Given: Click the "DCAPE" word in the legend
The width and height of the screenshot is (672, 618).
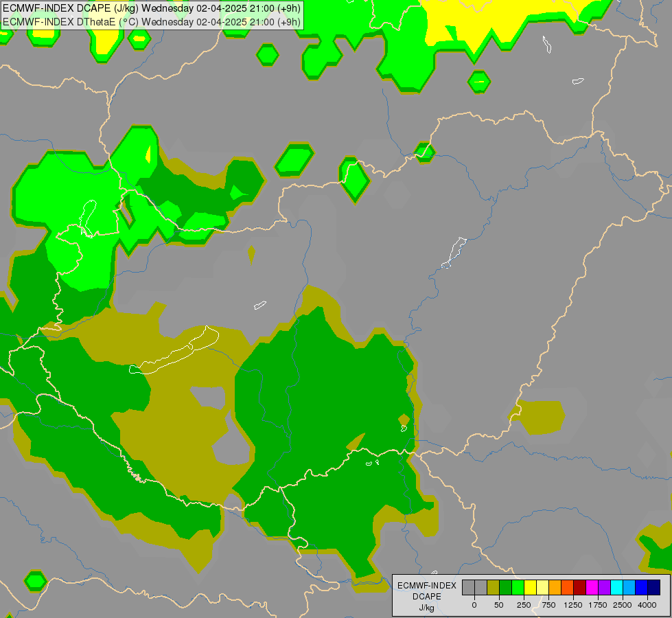Looking at the screenshot, I should pos(427,597).
